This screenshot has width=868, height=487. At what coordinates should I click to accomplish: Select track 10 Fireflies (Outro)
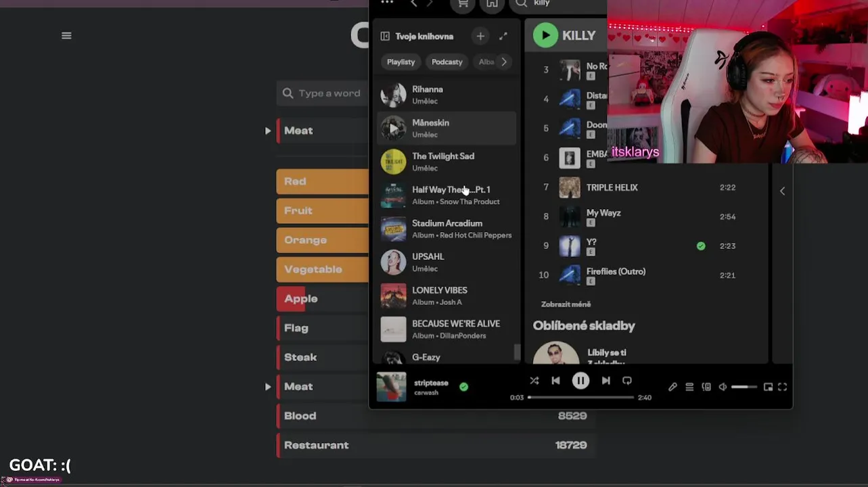[647, 275]
